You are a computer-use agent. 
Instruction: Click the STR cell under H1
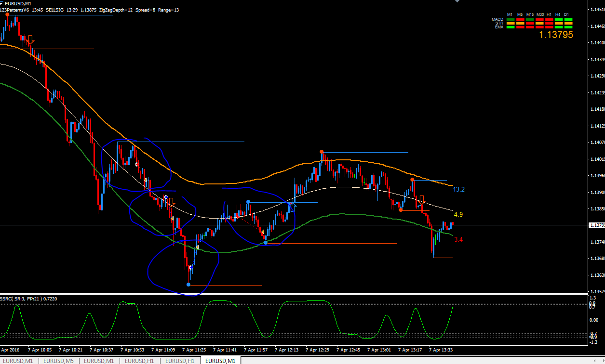pyautogui.click(x=549, y=23)
